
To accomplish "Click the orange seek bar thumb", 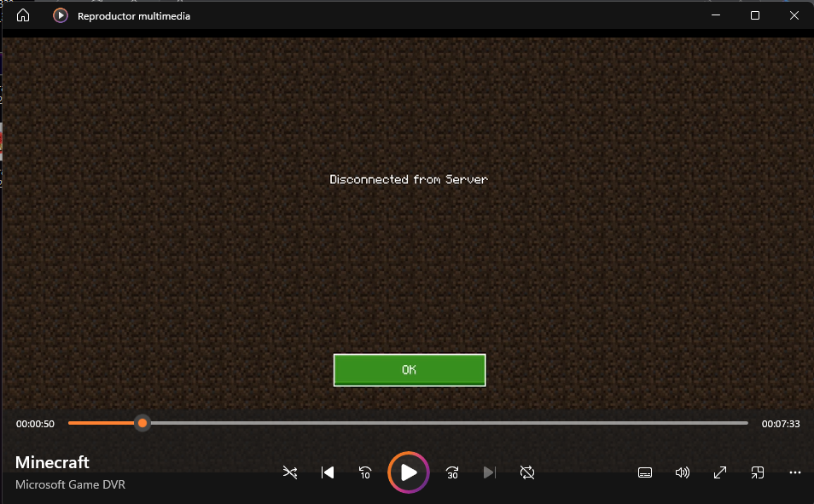I will click(x=142, y=423).
